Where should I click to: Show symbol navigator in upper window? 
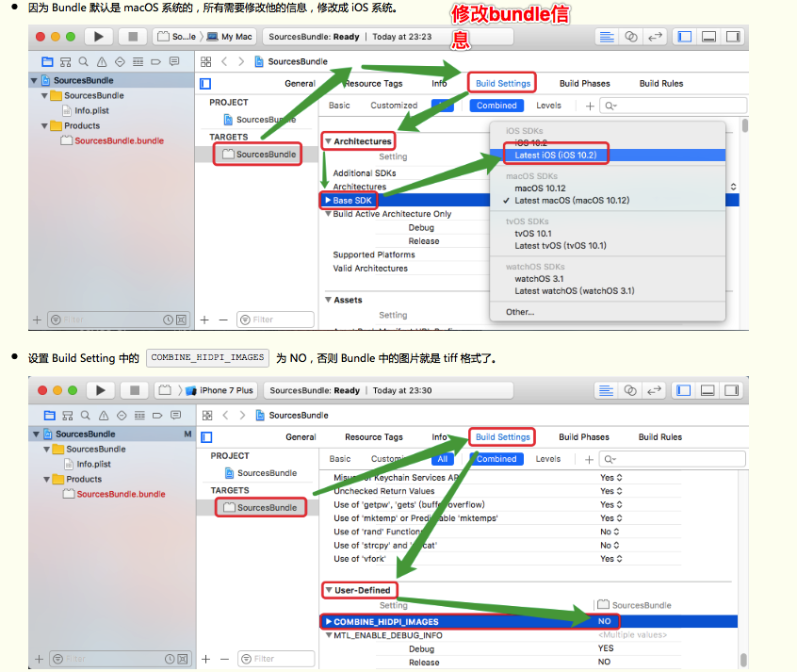pyautogui.click(x=66, y=62)
